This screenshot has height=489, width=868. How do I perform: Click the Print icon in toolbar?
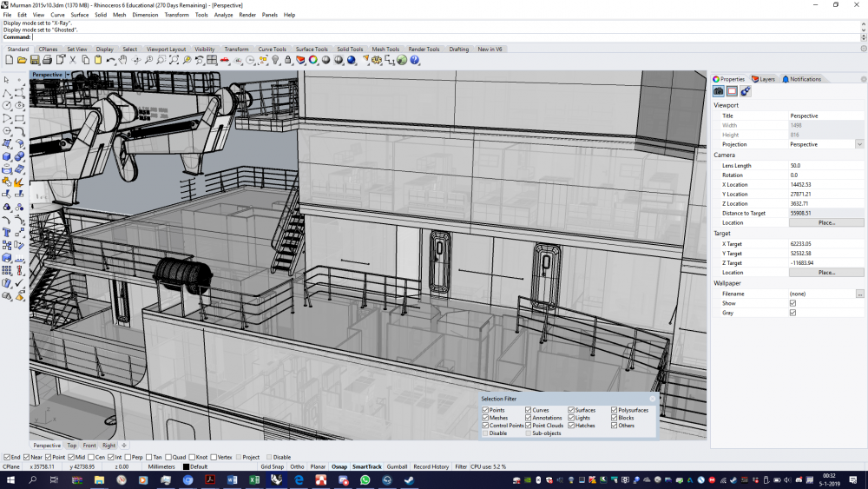pyautogui.click(x=47, y=61)
